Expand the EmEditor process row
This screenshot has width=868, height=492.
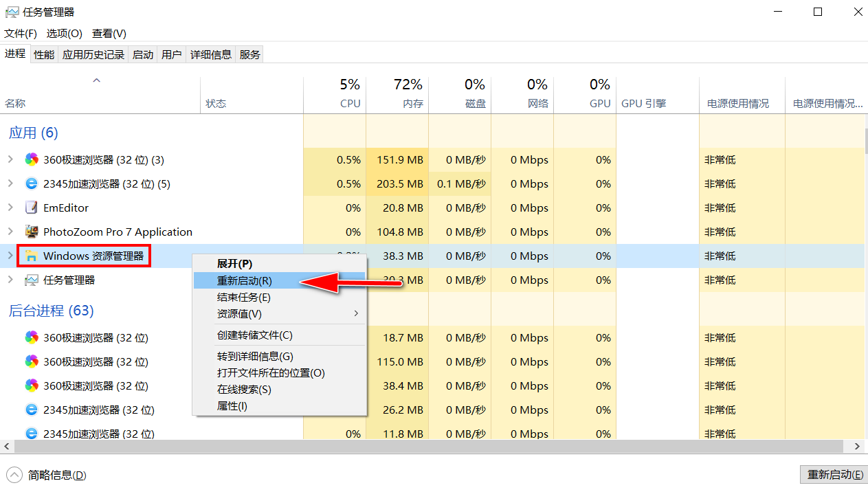point(10,208)
